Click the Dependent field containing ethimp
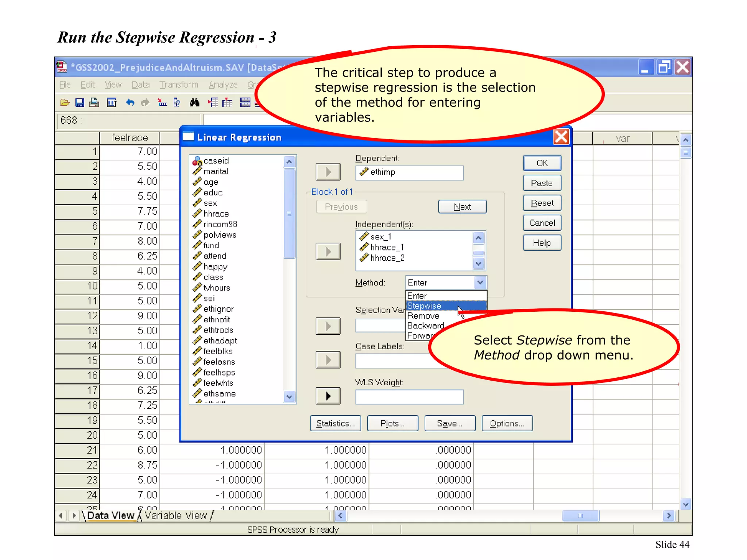Viewport: 747px width, 560px height. coord(410,172)
